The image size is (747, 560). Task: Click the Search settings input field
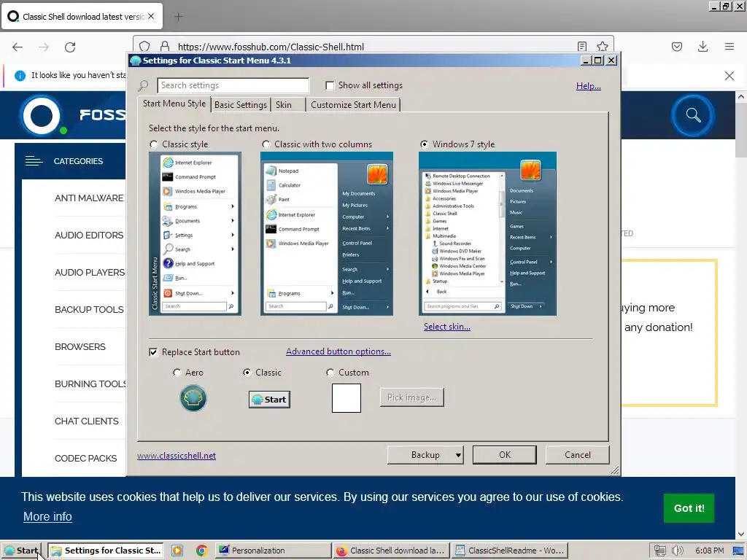233,86
